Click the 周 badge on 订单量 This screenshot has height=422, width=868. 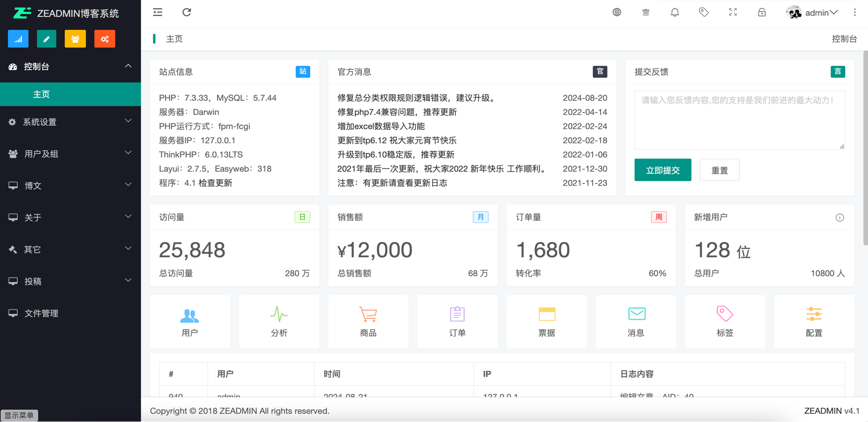tap(659, 217)
